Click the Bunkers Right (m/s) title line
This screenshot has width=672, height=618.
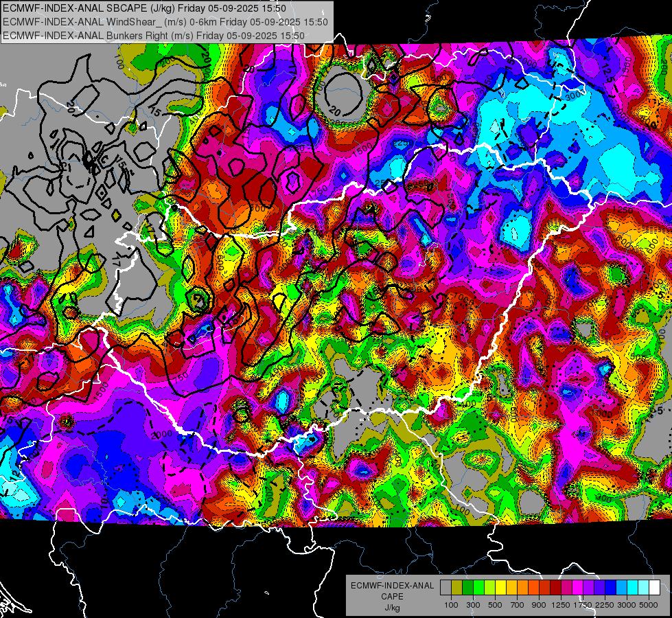pyautogui.click(x=154, y=36)
